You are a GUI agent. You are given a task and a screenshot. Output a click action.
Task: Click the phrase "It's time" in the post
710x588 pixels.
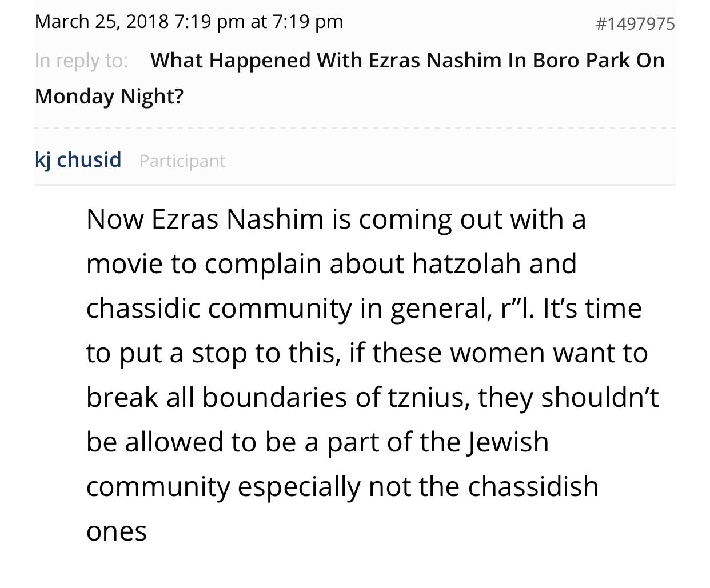[592, 308]
